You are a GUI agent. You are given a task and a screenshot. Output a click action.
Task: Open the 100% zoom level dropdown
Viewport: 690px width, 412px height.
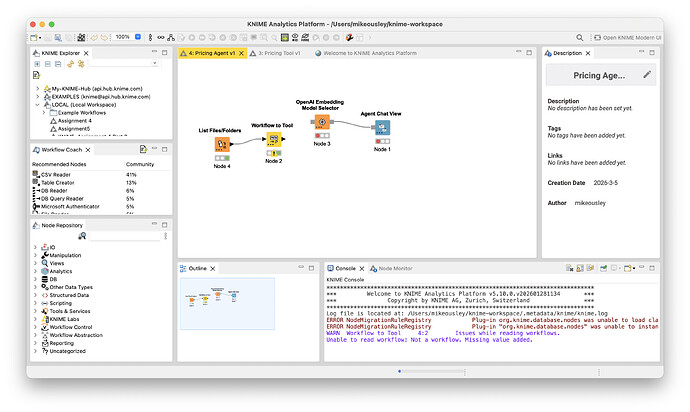(x=136, y=36)
